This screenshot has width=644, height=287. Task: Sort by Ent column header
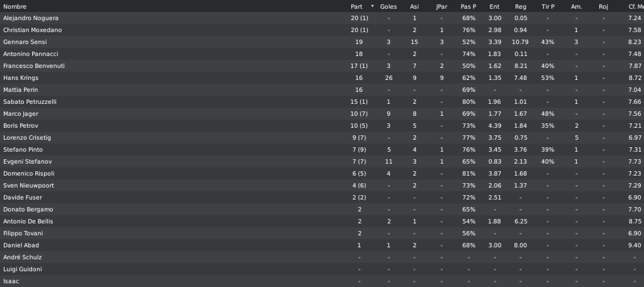pyautogui.click(x=495, y=6)
